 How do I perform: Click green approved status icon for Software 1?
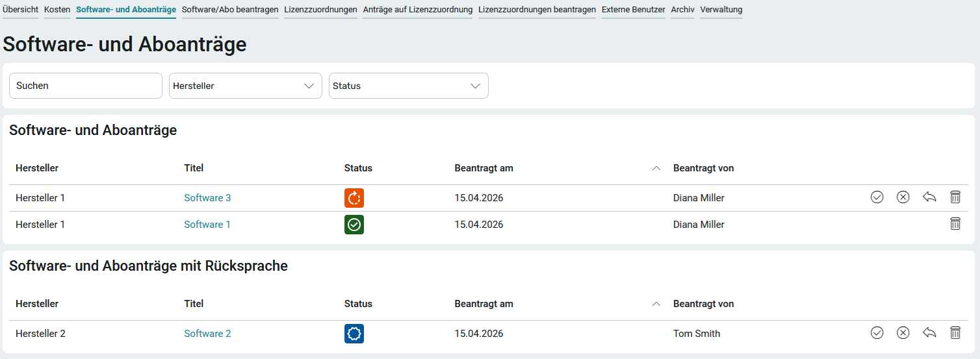(x=354, y=225)
